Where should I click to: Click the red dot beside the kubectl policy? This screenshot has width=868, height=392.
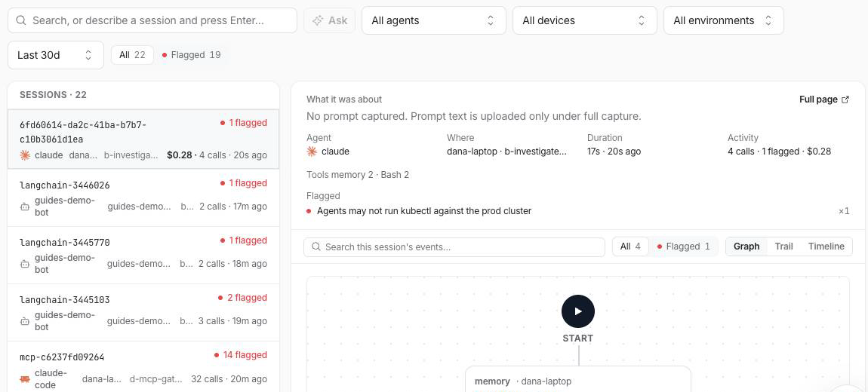coord(309,211)
